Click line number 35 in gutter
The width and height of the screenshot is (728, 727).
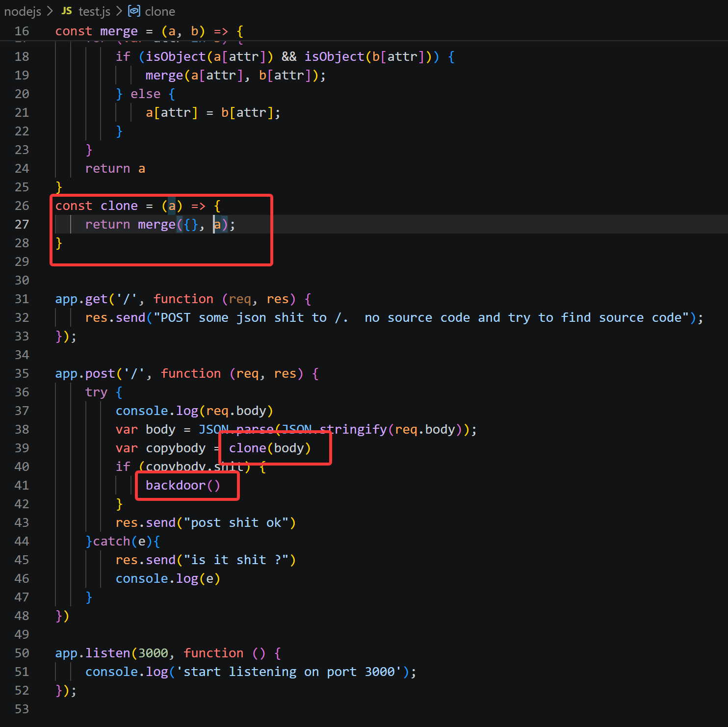[22, 373]
